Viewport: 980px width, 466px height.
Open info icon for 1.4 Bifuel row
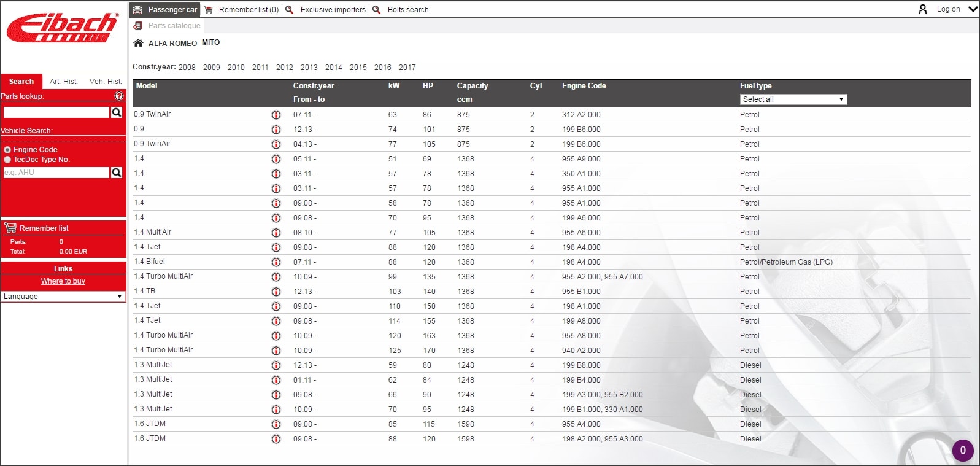tap(276, 262)
